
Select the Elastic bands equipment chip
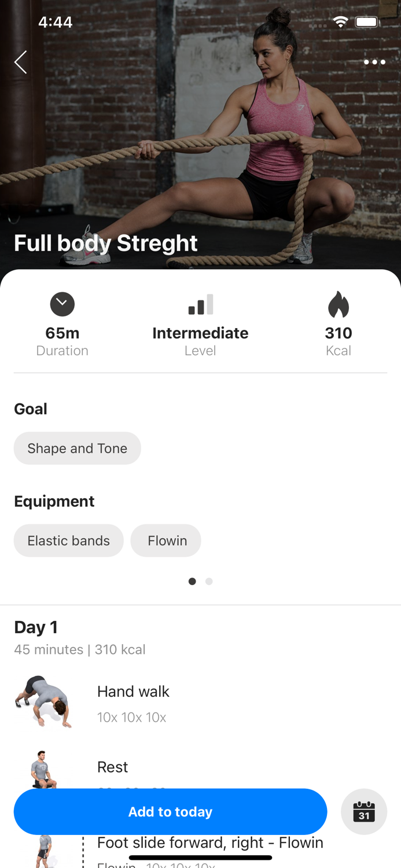pos(68,540)
